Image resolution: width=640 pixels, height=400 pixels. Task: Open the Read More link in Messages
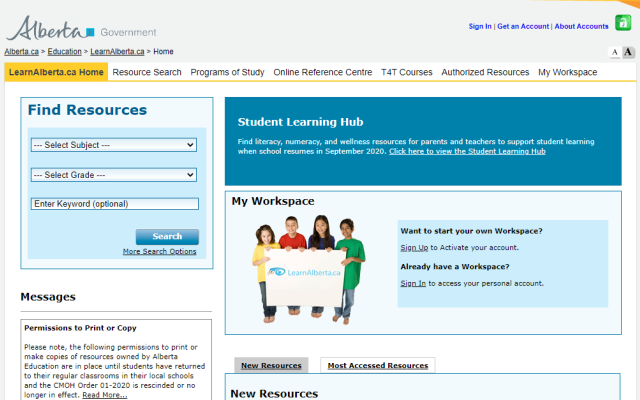[x=104, y=395]
